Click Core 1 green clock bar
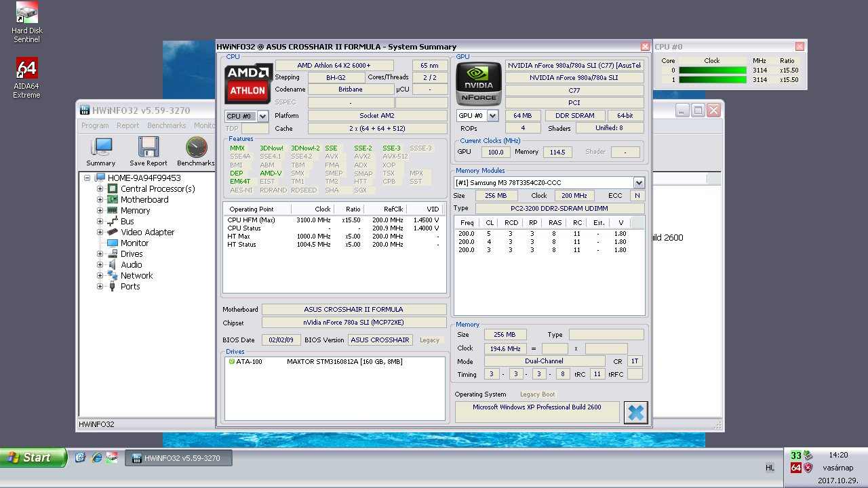This screenshot has width=868, height=488. 712,79
